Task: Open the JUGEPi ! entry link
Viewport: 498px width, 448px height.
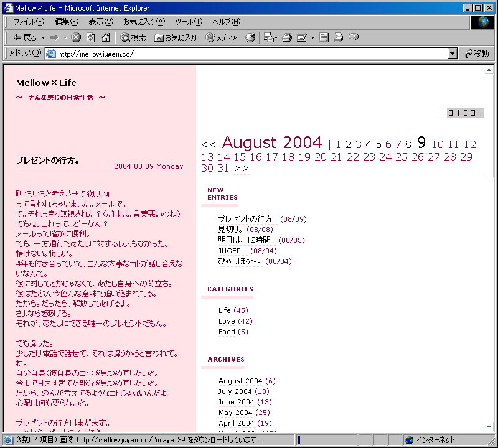Action: (x=233, y=251)
